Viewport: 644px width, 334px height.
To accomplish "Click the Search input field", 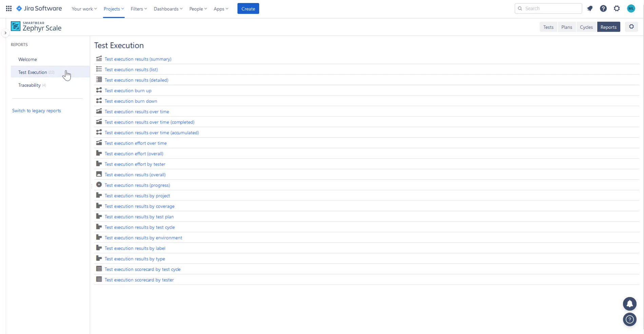I will point(548,8).
